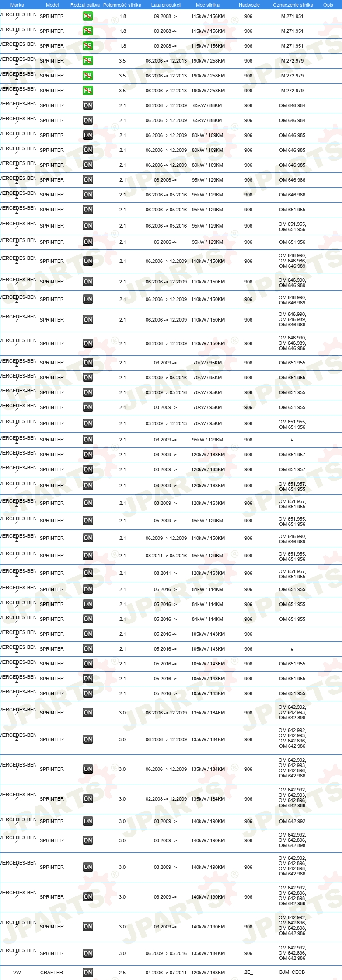Select the lone OM 651.956 engine code cell
The height and width of the screenshot is (980, 342).
(x=292, y=242)
